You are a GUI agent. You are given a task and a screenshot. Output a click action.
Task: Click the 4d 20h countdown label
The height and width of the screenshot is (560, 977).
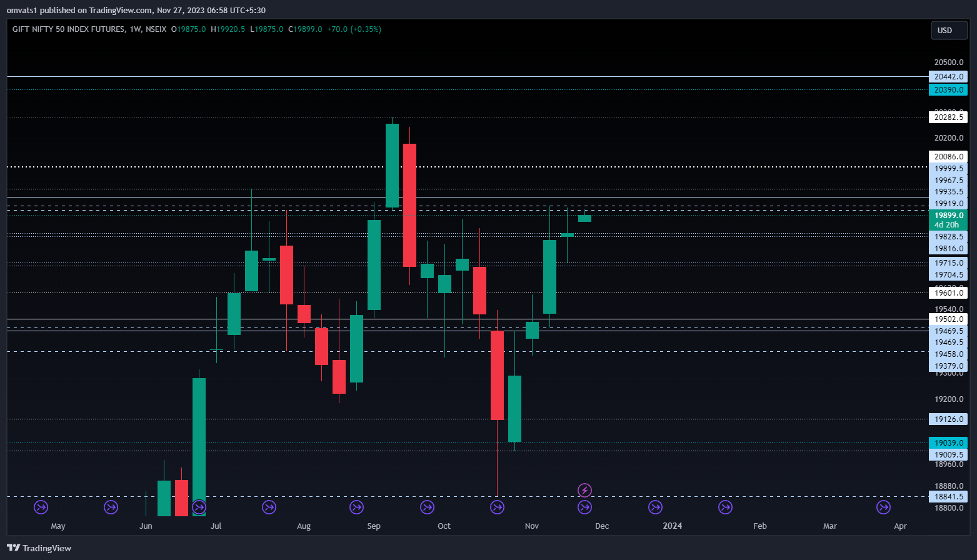pos(948,225)
